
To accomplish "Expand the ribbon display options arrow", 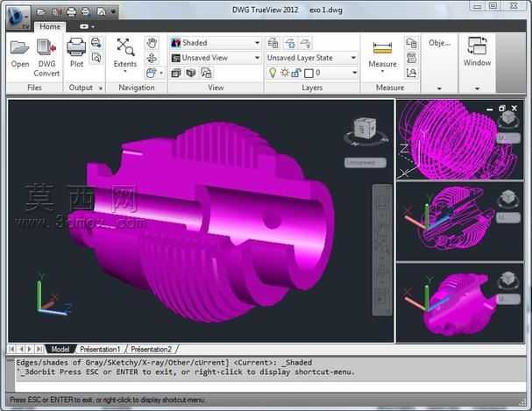I will [93, 27].
